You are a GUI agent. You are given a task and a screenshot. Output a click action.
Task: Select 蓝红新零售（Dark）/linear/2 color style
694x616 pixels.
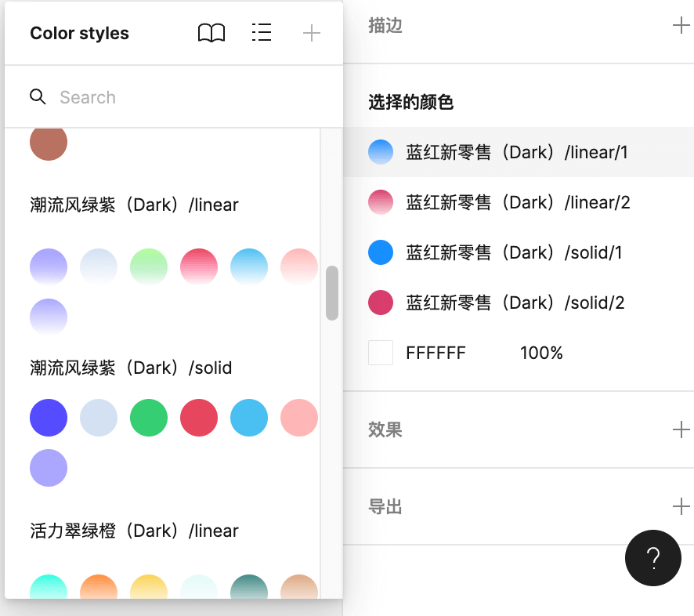click(x=517, y=202)
